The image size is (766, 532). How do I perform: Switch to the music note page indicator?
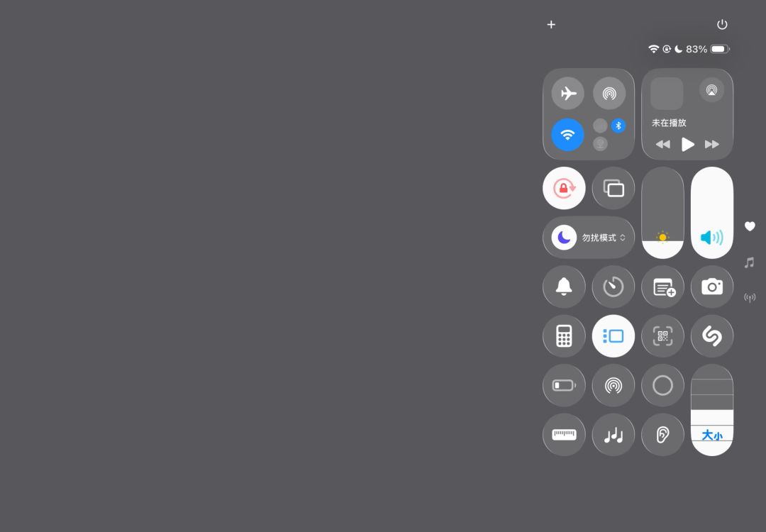coord(750,263)
